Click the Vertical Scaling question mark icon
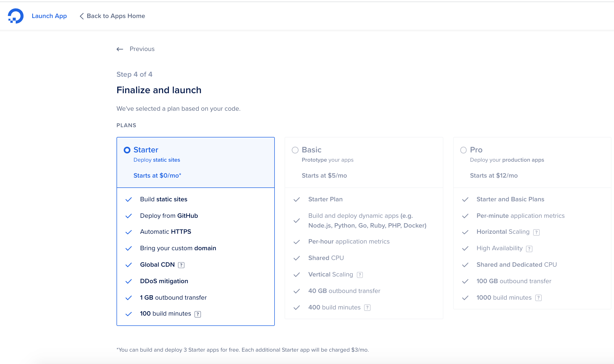 point(360,275)
